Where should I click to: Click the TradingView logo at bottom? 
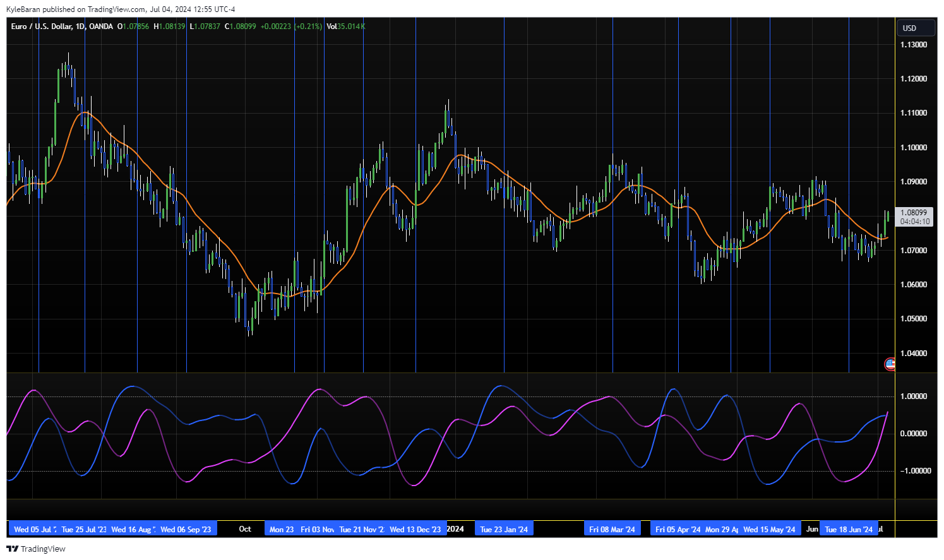click(36, 549)
